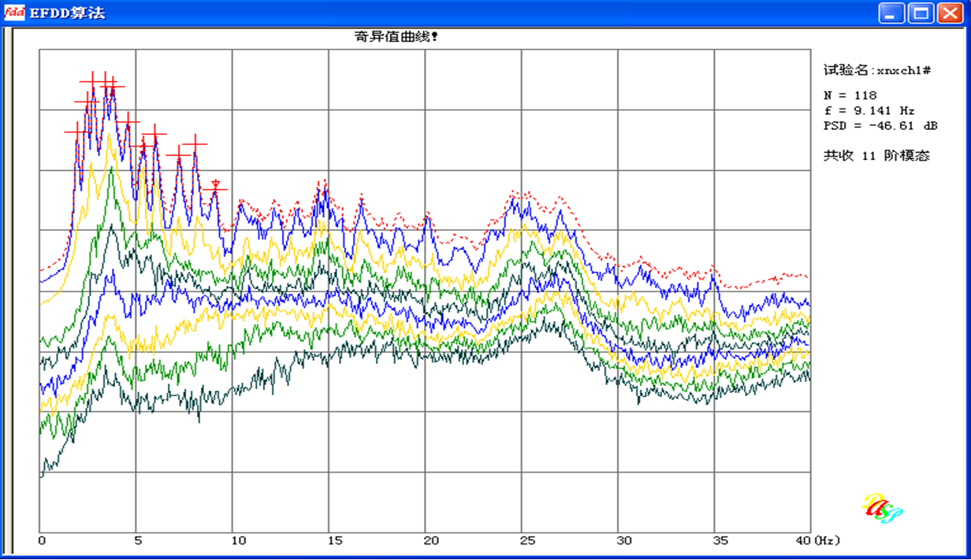Click the 奇异值曲线 chart title
This screenshot has height=560, width=971.
point(396,36)
